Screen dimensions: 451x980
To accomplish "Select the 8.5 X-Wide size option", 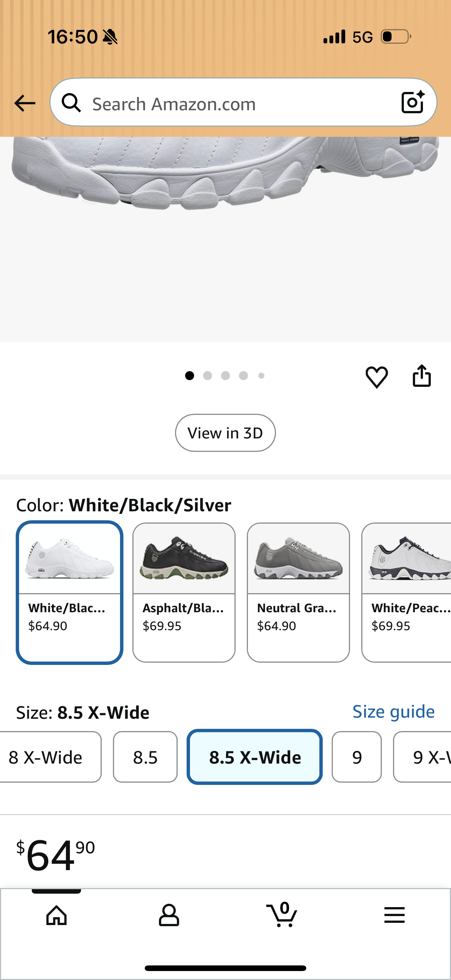I will (255, 757).
